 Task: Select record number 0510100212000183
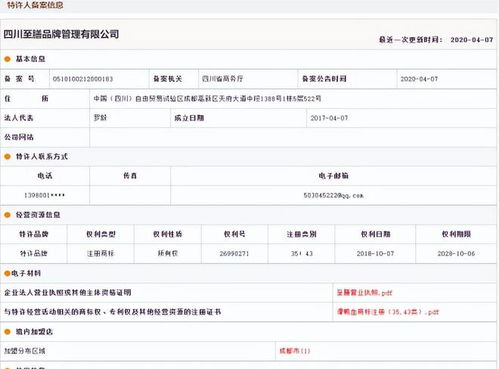[83, 79]
